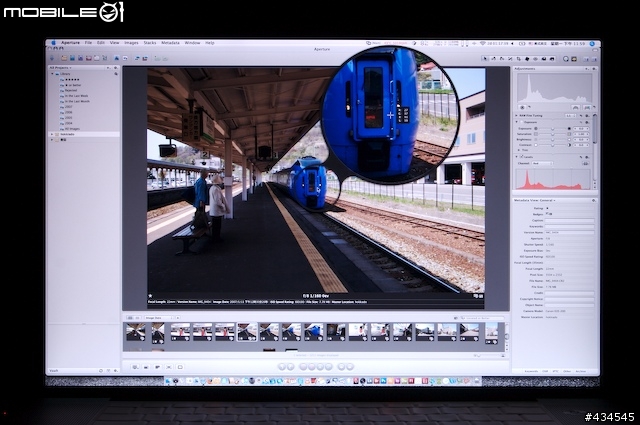Toggle browser sort direction button
Image resolution: width=640 pixels, height=425 pixels.
coord(178,318)
